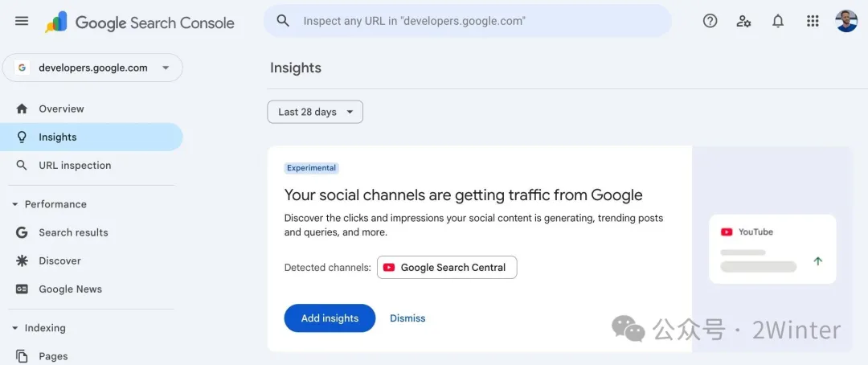868x365 pixels.
Task: Click the Google favicon in property selector
Action: 23,68
